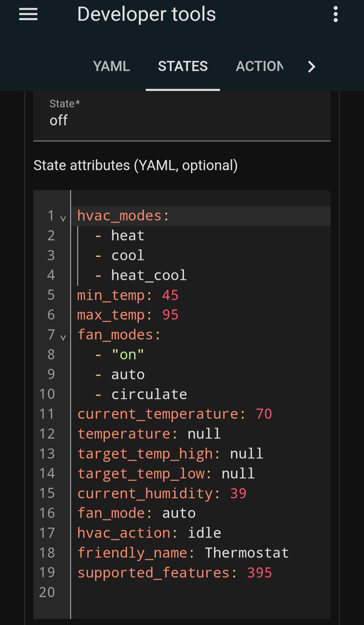Place cursor on min_temp value 45

[x=170, y=295]
